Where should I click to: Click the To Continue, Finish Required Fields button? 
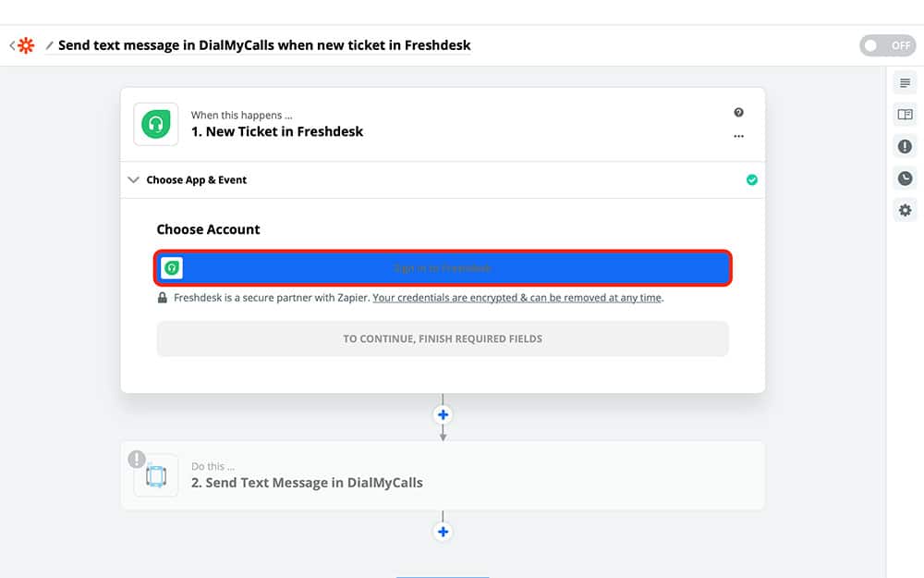443,338
